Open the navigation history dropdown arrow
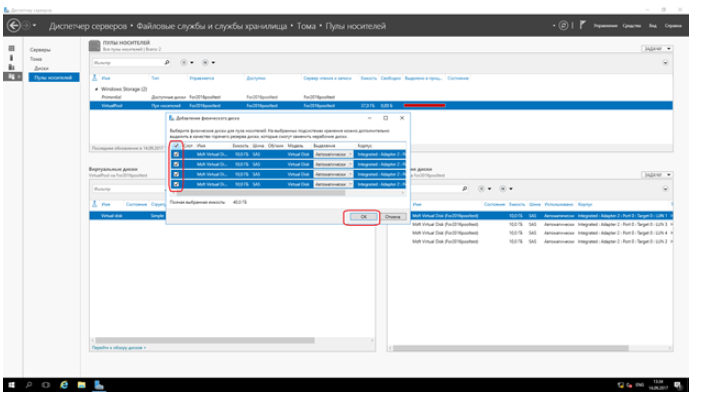Viewport: 702px width, 400px height. click(34, 26)
